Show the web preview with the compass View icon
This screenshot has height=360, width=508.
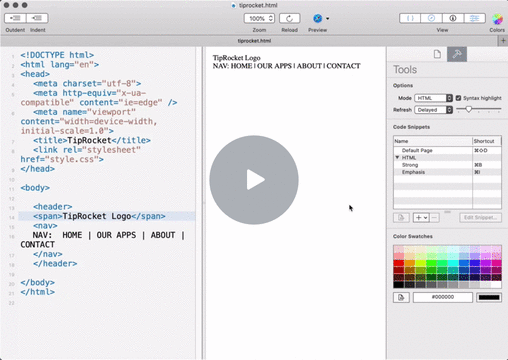431,18
